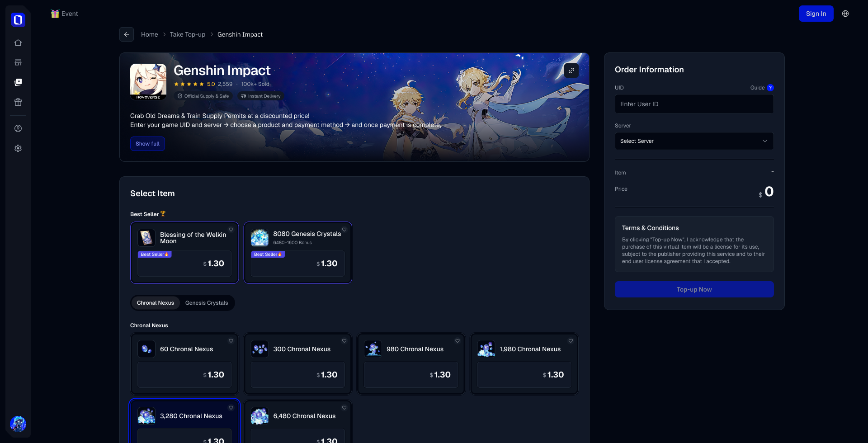Click the Sign In button

tap(816, 14)
